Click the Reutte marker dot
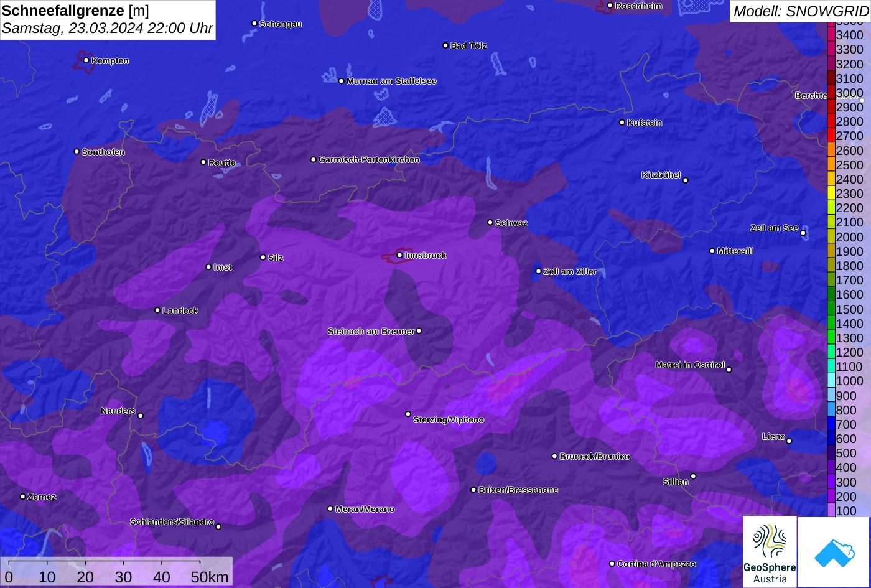 203,162
